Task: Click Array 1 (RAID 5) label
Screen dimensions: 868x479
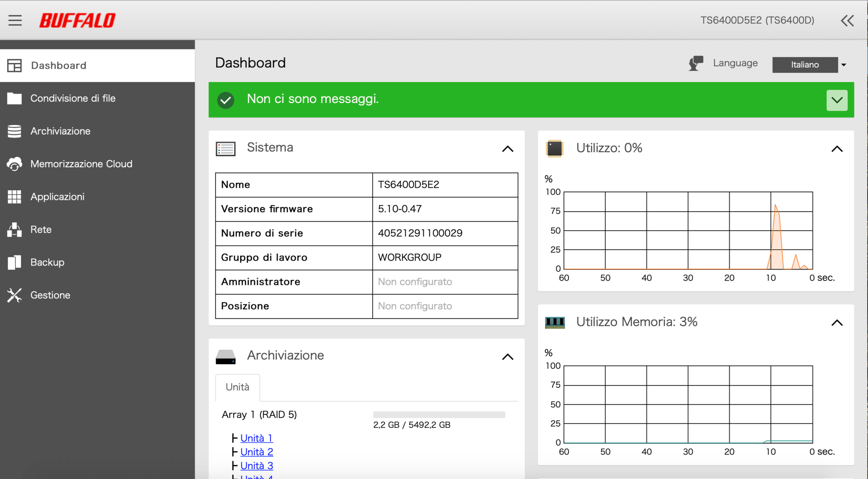Action: 259,415
